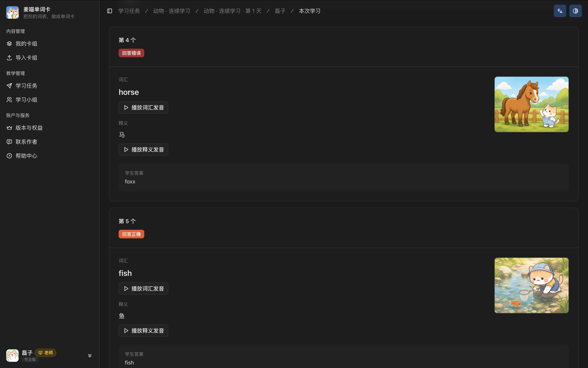Play 马 meaning pronunciation

143,150
